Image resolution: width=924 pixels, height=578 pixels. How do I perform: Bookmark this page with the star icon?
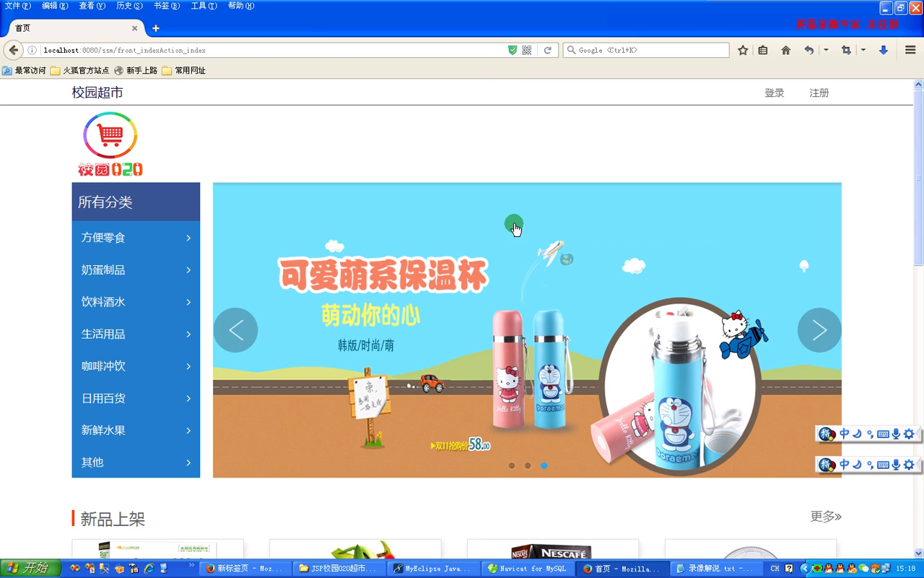(743, 51)
